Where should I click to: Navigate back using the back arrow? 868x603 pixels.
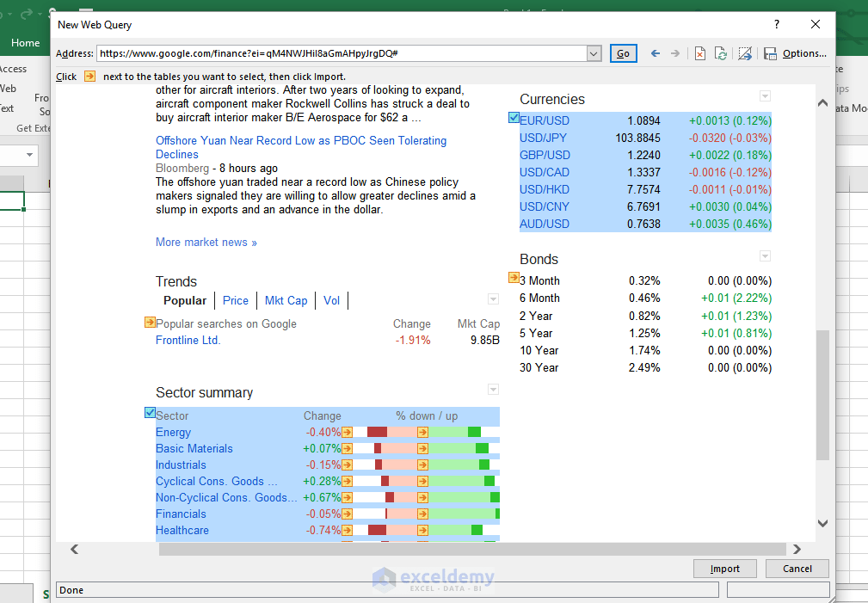coord(654,53)
